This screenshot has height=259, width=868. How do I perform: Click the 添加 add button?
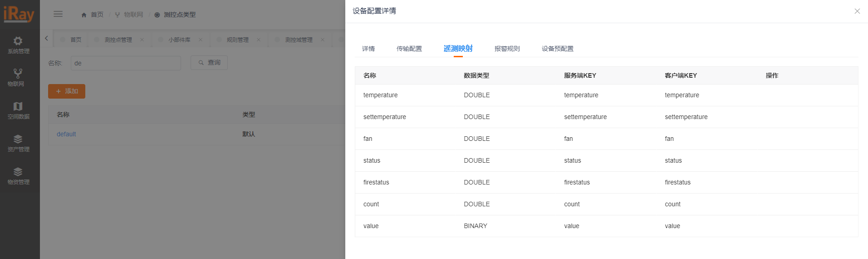point(67,91)
